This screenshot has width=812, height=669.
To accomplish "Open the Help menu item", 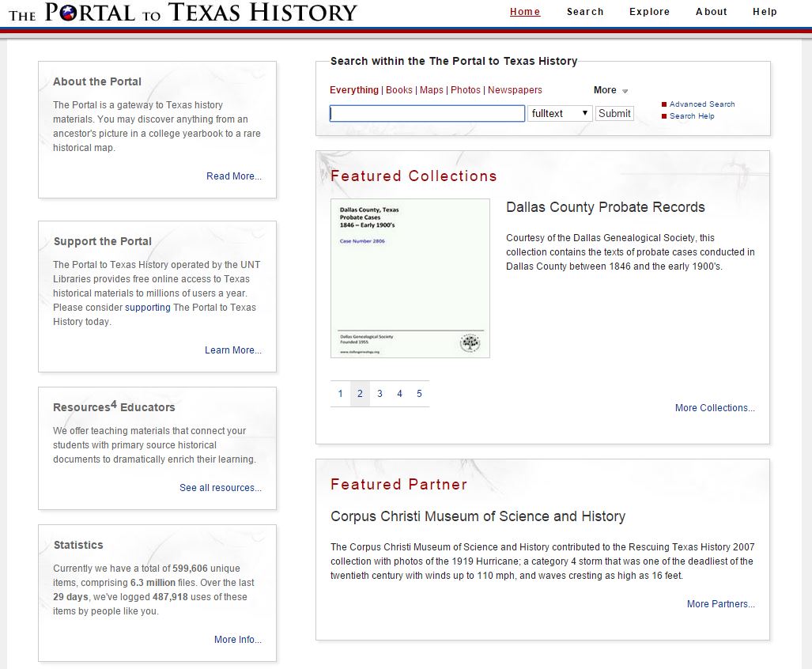I will pyautogui.click(x=765, y=11).
